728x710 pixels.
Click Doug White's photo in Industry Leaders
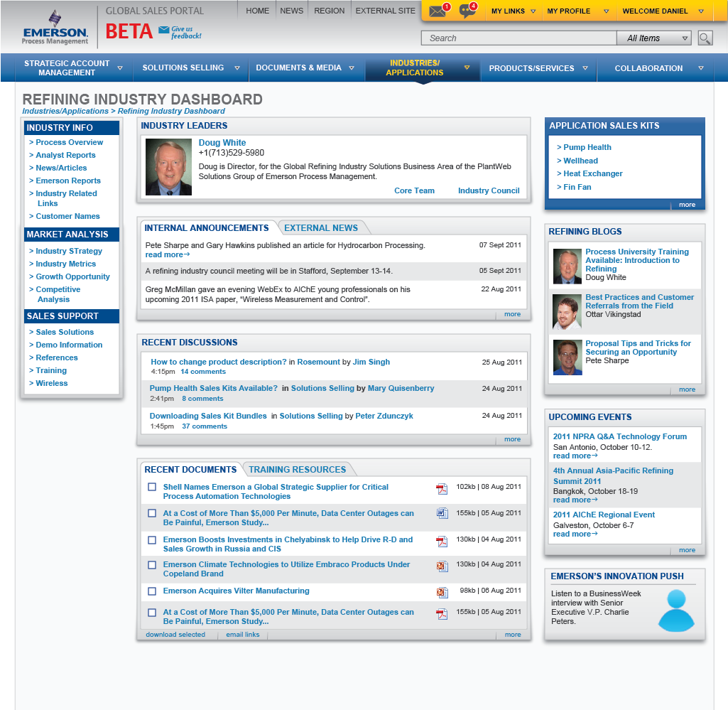[x=168, y=167]
